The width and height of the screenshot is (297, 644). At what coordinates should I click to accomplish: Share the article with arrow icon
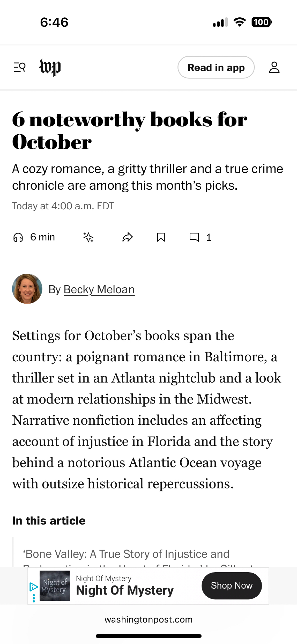[128, 237]
